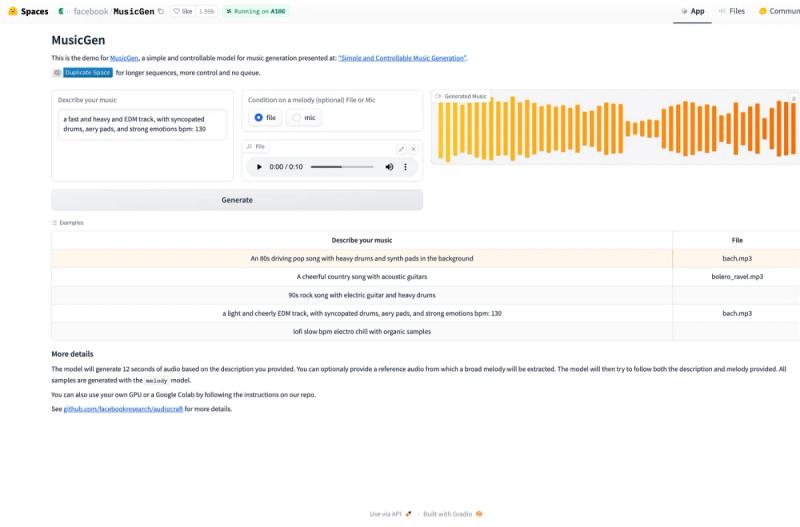Open the melody audio player more options menu
The width and height of the screenshot is (800, 527).
click(406, 167)
